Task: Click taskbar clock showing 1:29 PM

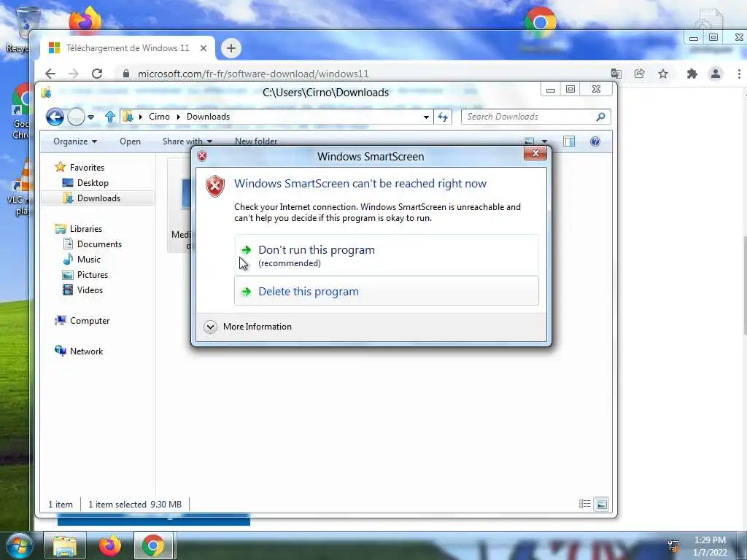Action: click(710, 546)
